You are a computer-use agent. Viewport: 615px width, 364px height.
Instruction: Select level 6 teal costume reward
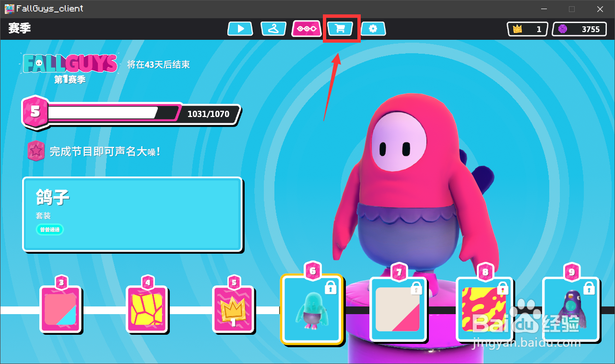pyautogui.click(x=312, y=309)
